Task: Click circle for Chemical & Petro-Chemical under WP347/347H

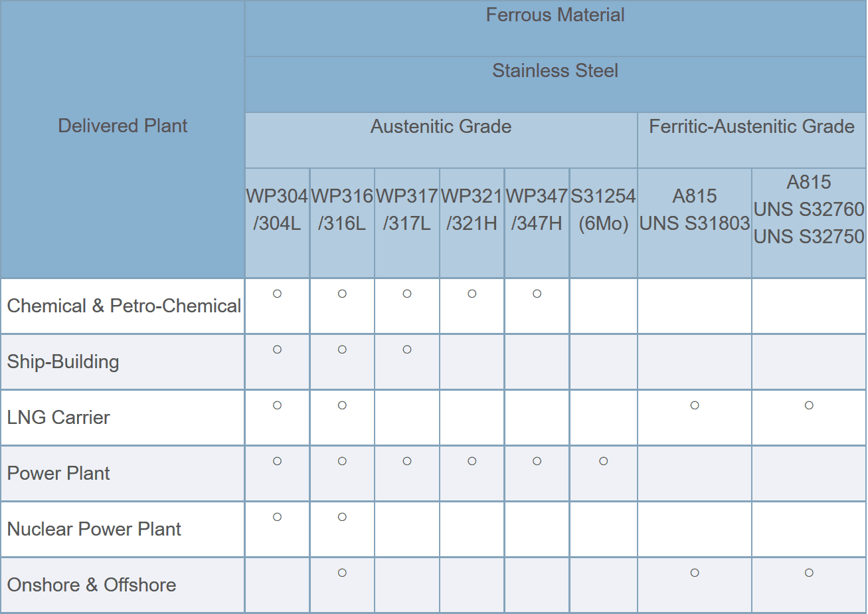Action: [x=537, y=294]
